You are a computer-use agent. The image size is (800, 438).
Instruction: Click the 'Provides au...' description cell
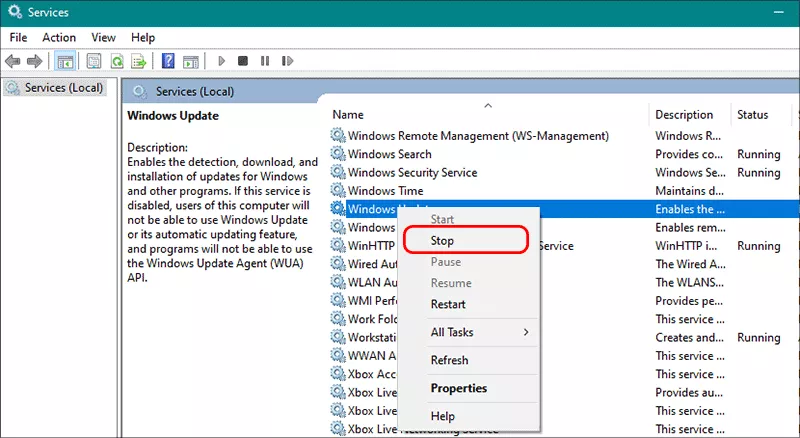pyautogui.click(x=689, y=393)
